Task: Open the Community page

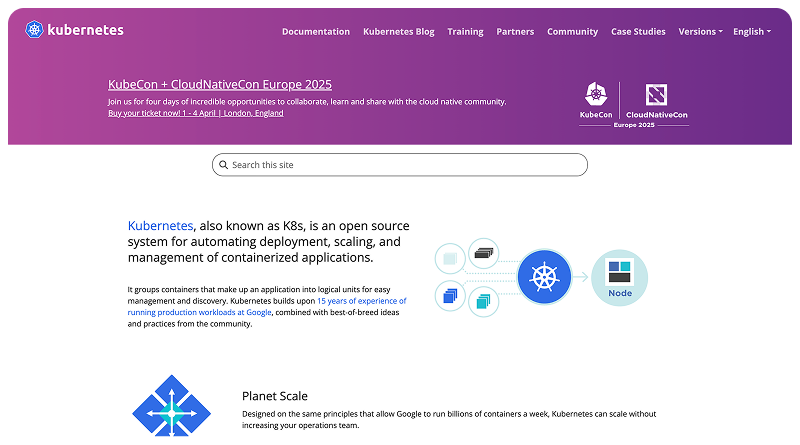Action: coord(572,32)
